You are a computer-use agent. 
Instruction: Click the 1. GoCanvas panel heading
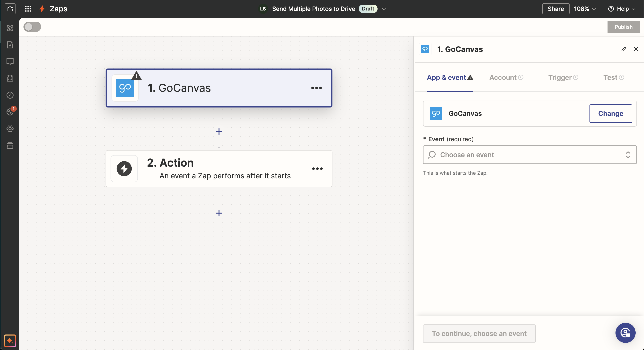click(460, 49)
